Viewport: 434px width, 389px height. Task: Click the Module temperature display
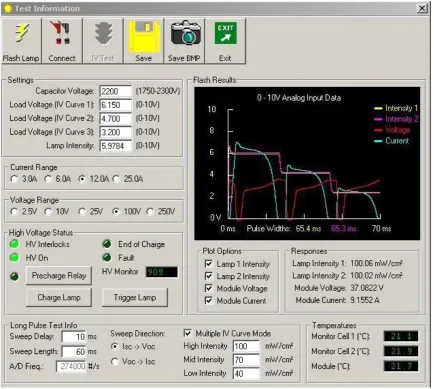coord(401,366)
